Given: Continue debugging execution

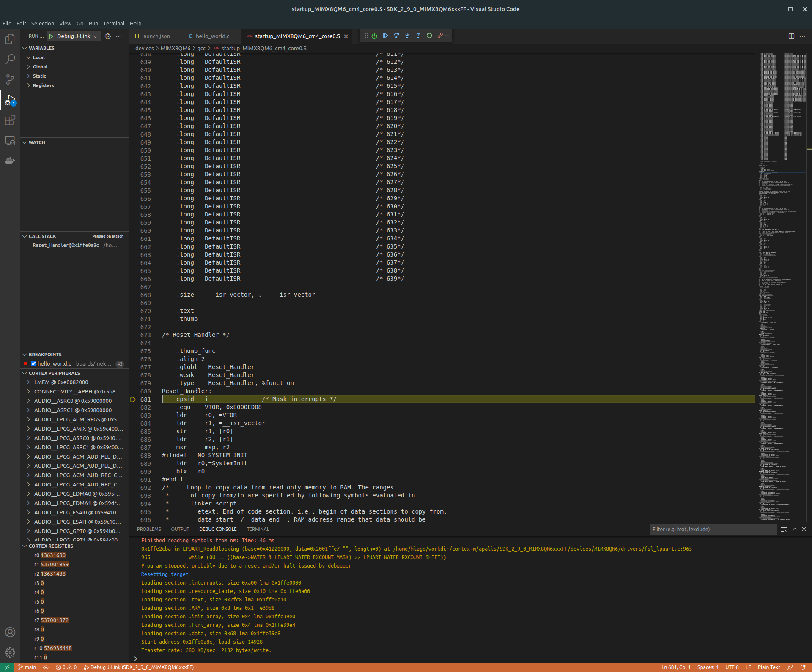Looking at the screenshot, I should pos(385,36).
